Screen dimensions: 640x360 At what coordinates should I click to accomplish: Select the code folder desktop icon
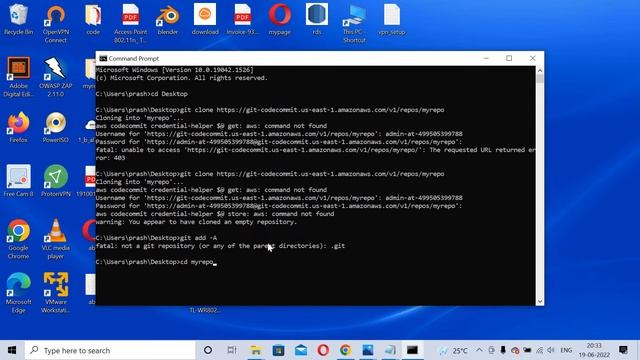pyautogui.click(x=93, y=19)
